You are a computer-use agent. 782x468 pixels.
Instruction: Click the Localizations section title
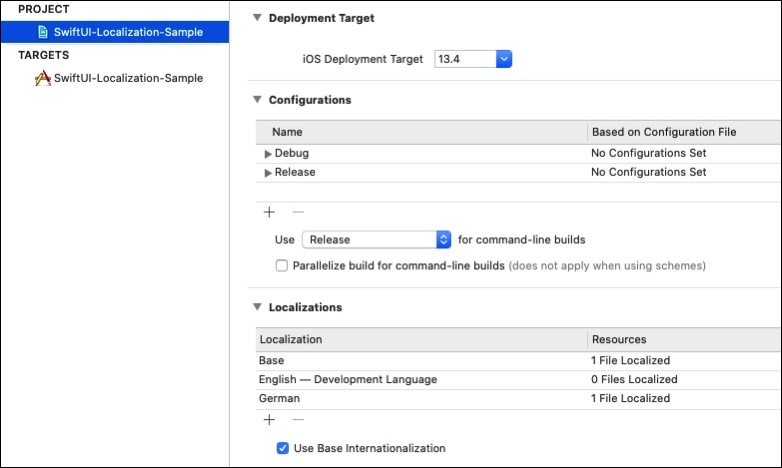pyautogui.click(x=305, y=307)
